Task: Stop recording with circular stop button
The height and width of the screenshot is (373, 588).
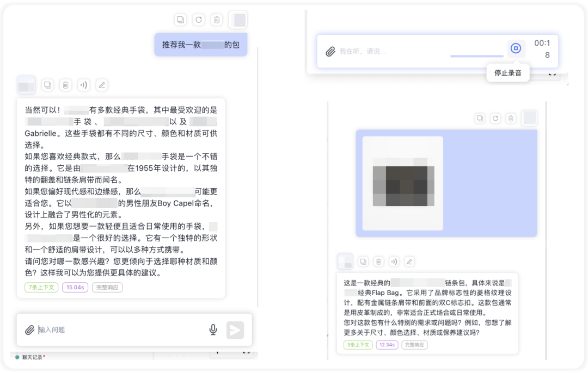Action: 516,48
